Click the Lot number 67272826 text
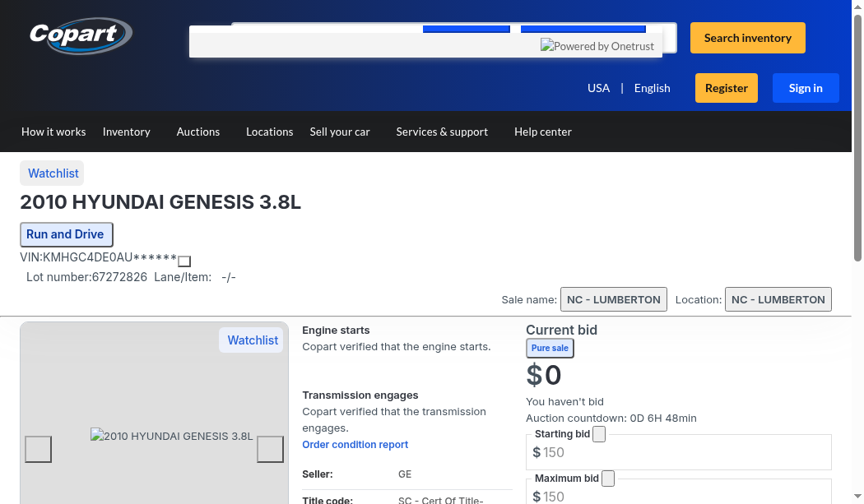 86,277
